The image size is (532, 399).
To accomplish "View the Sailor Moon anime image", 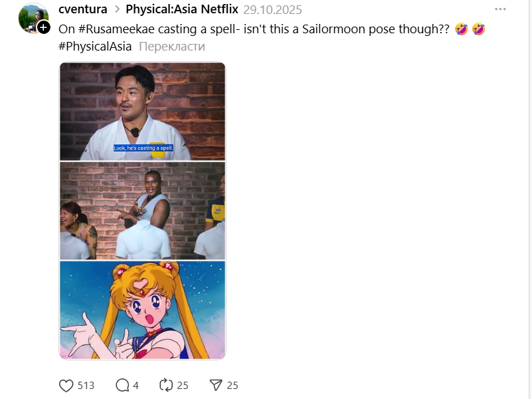I will pos(143,310).
